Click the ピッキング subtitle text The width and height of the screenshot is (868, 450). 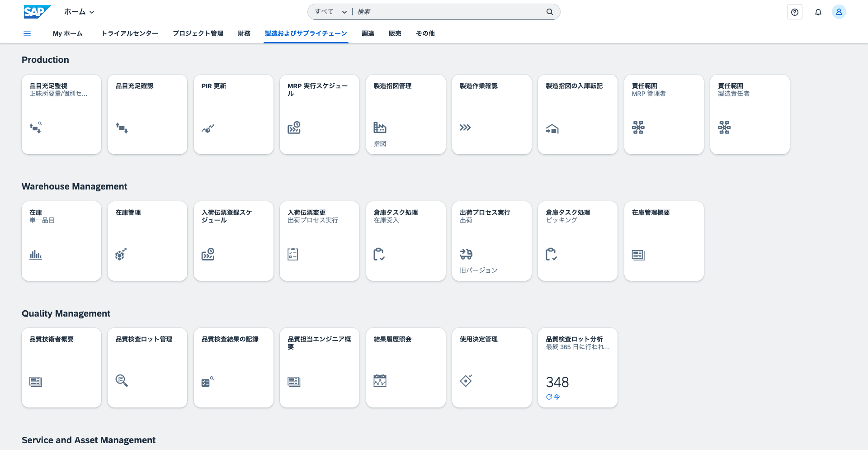coord(562,220)
